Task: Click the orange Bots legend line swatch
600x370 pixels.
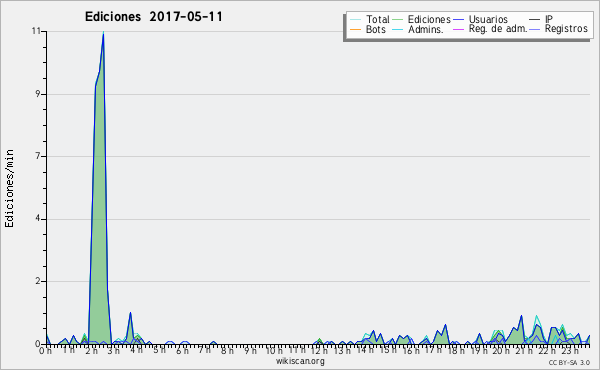Action: tap(355, 29)
